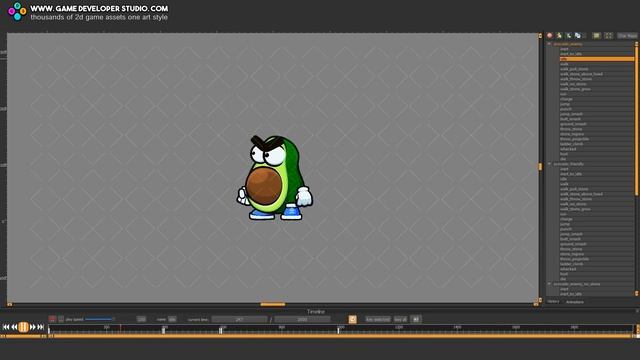This screenshot has height=360, width=640.
Task: Click the play speed percentage field
Action: (141, 319)
